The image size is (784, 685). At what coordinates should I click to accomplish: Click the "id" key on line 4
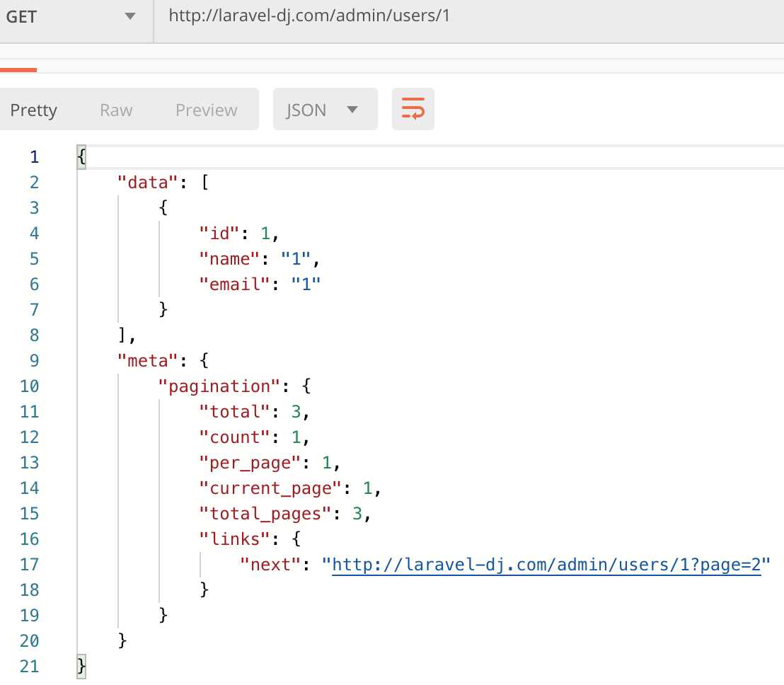pos(219,234)
